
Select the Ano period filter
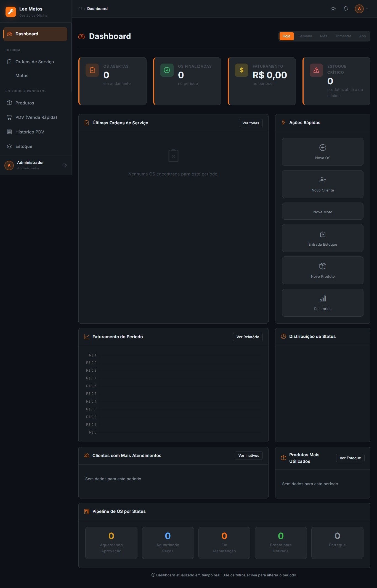tap(362, 36)
